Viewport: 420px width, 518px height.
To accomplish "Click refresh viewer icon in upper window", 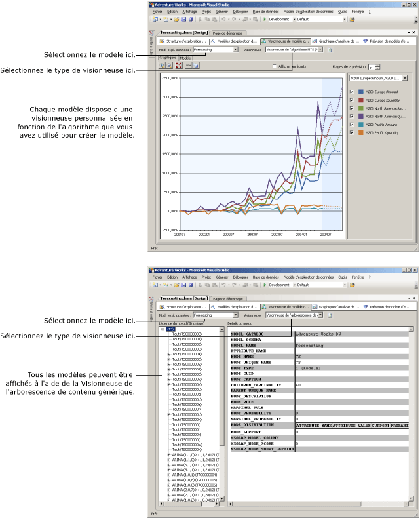I will [330, 50].
